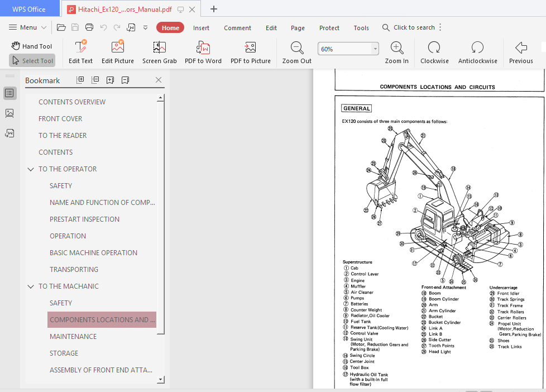Click the Zoom In magnifier
This screenshot has height=392, width=546.
point(396,52)
